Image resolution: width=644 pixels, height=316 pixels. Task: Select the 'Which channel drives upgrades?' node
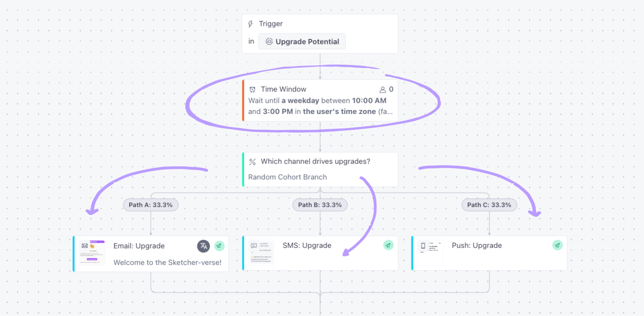320,169
